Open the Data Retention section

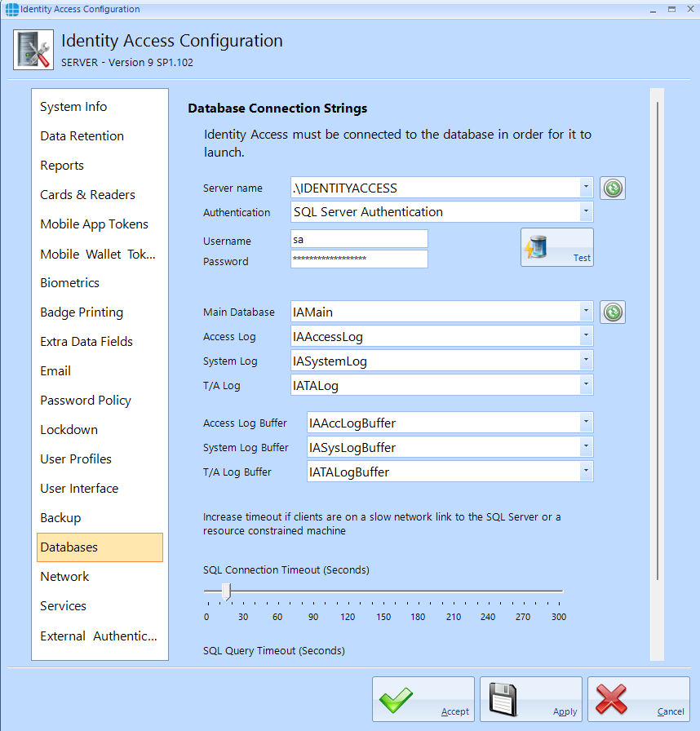[100, 136]
